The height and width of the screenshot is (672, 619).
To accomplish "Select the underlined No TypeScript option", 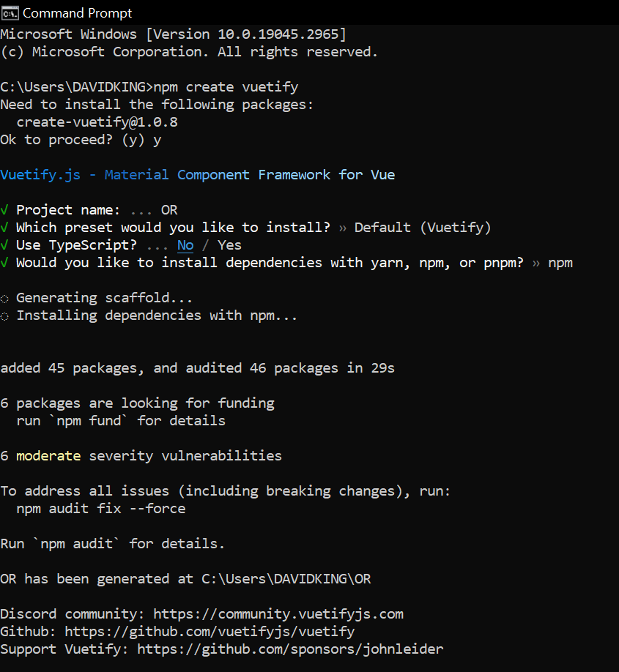I will pos(185,245).
